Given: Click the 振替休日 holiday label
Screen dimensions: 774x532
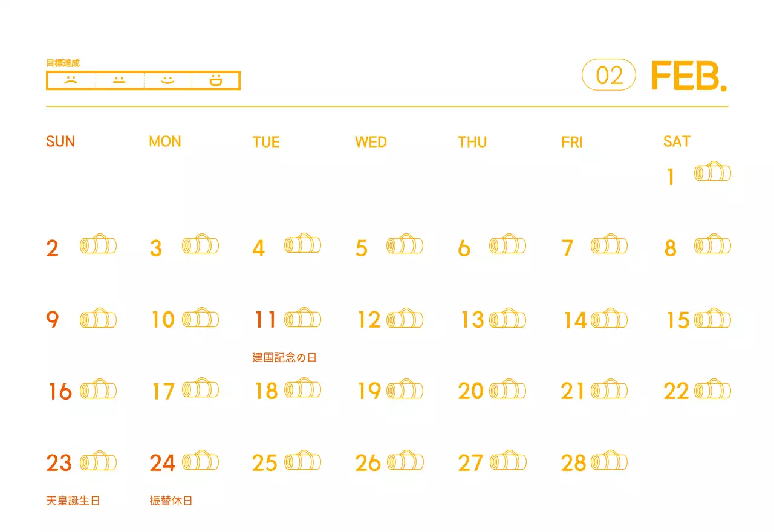Looking at the screenshot, I should (x=171, y=501).
